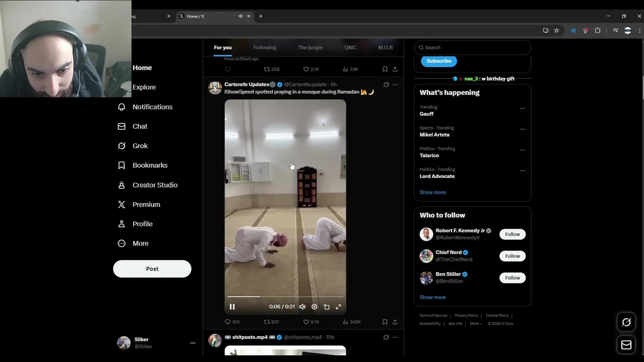The width and height of the screenshot is (644, 362).
Task: Mute the Home / X browser tab
Action: [240, 16]
